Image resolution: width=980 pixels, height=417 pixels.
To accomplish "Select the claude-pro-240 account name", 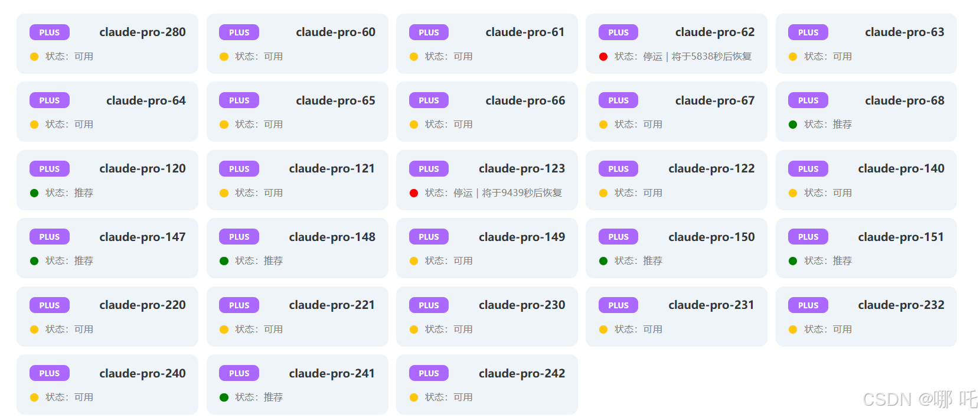I will click(142, 374).
